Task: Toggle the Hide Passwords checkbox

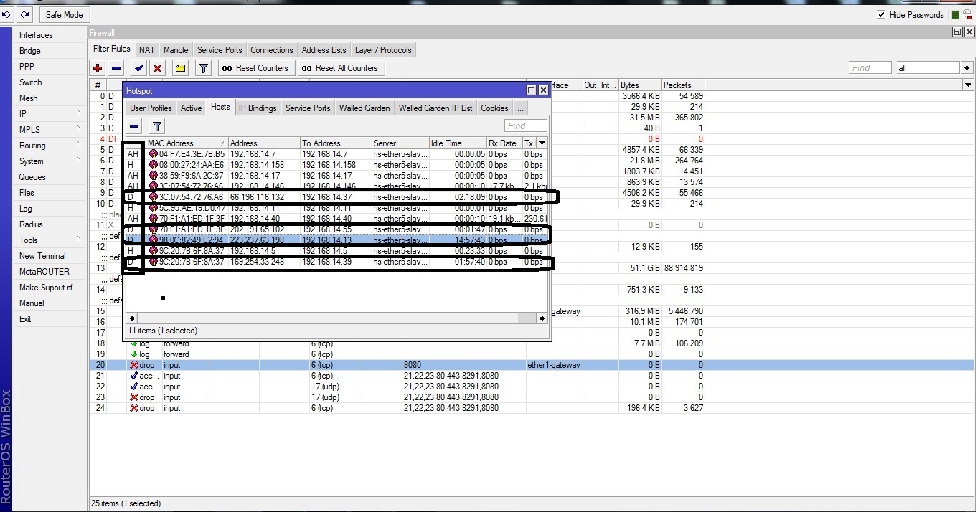Action: pos(882,15)
